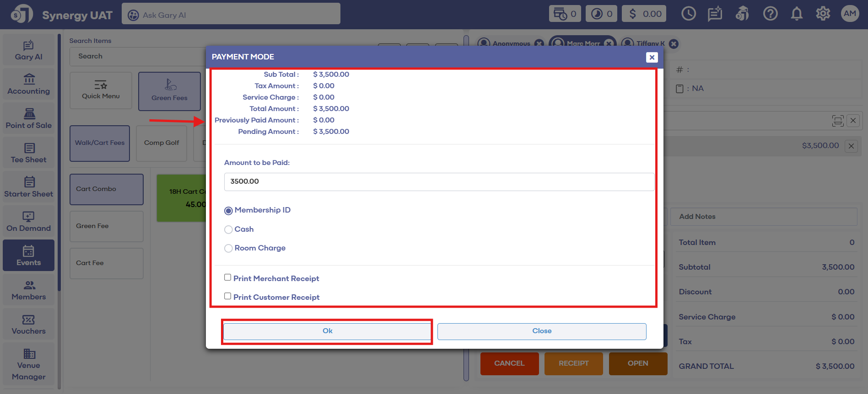This screenshot has height=394, width=868.
Task: Click the clock history icon in header
Action: point(688,14)
